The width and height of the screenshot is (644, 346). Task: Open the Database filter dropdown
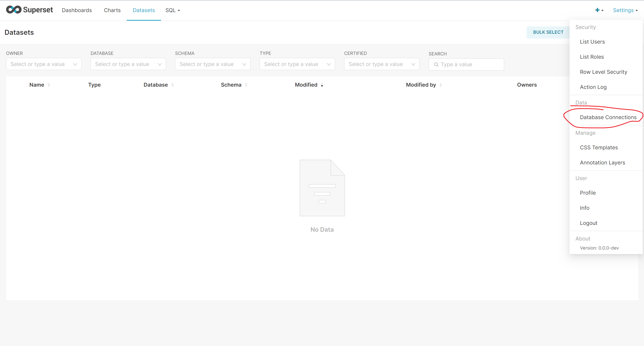(x=128, y=64)
